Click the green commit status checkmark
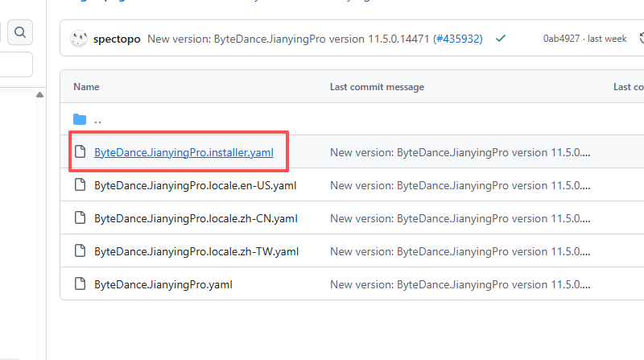This screenshot has height=360, width=644. click(x=500, y=39)
